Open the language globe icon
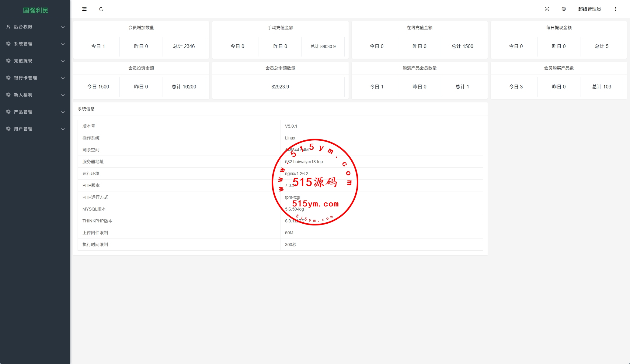Screen dimensions: 630x364 [564, 9]
